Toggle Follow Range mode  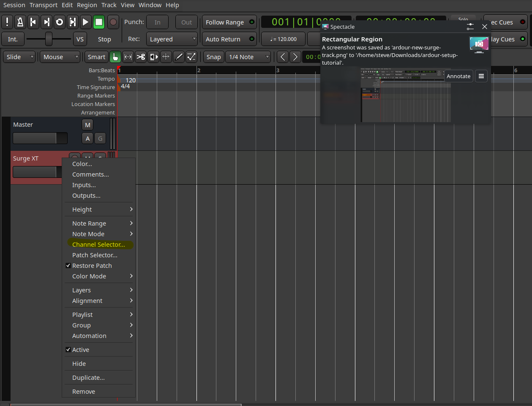[229, 22]
